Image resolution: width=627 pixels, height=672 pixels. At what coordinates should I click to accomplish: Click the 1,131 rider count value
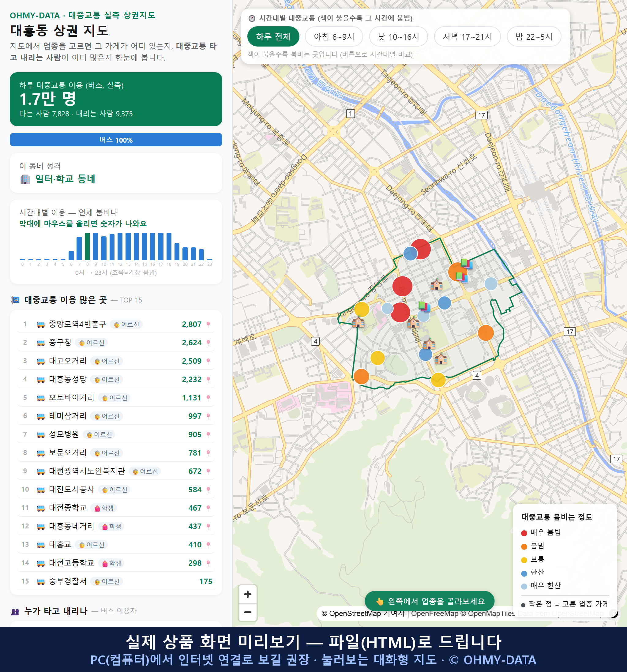(x=192, y=398)
